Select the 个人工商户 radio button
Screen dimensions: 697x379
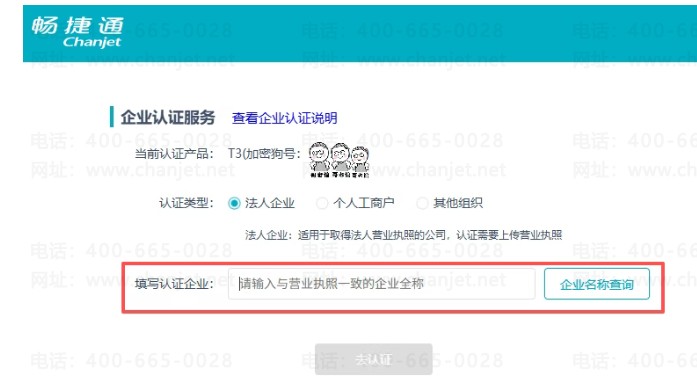click(x=322, y=203)
